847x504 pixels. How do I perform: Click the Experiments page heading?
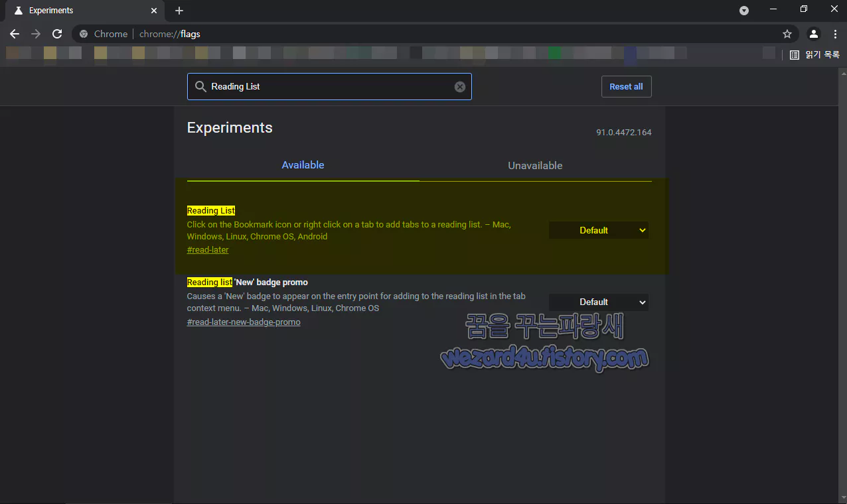point(230,127)
